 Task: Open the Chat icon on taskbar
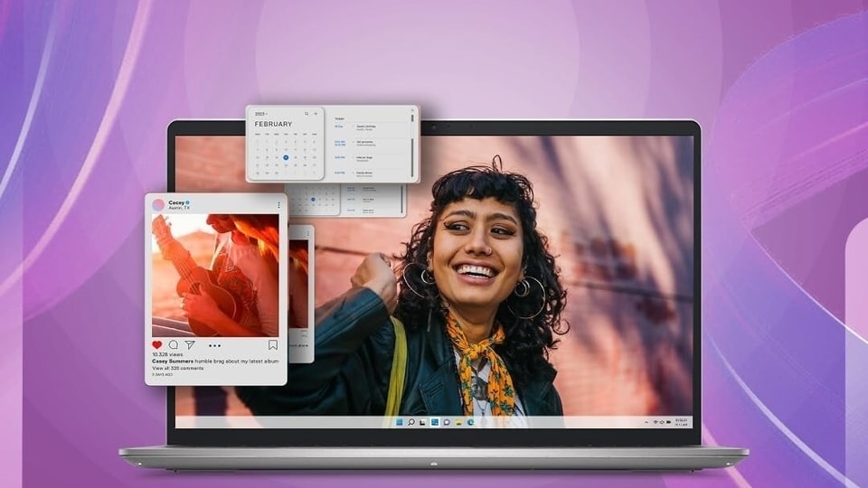(x=447, y=422)
